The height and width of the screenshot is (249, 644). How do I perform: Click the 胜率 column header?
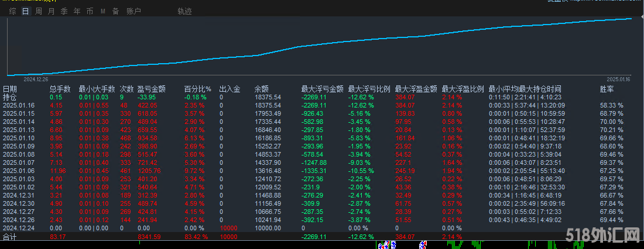607,89
